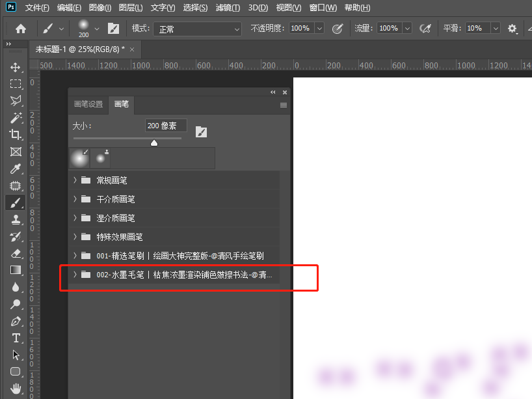Open the 编辑(E) menu
532x399 pixels.
pos(69,7)
